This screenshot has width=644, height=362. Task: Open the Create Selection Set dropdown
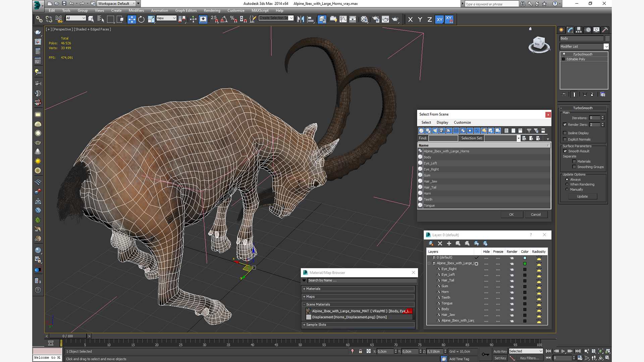point(276,18)
